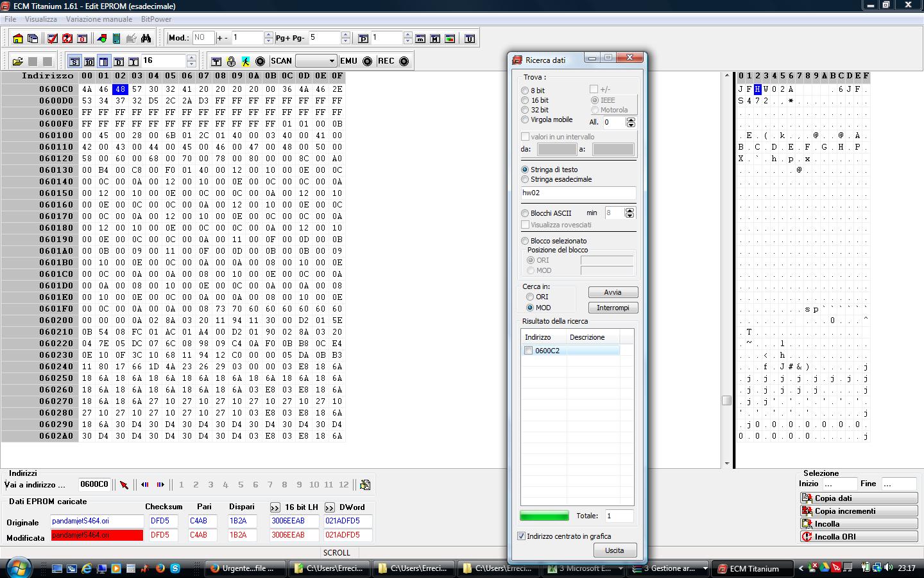Open the BitPower menu
The width and height of the screenshot is (924, 578).
[x=156, y=19]
